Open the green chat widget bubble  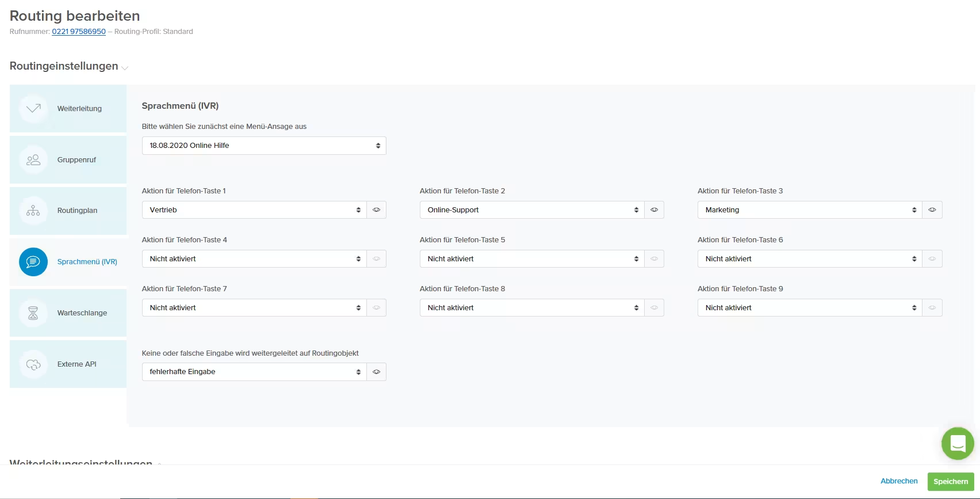pyautogui.click(x=958, y=443)
